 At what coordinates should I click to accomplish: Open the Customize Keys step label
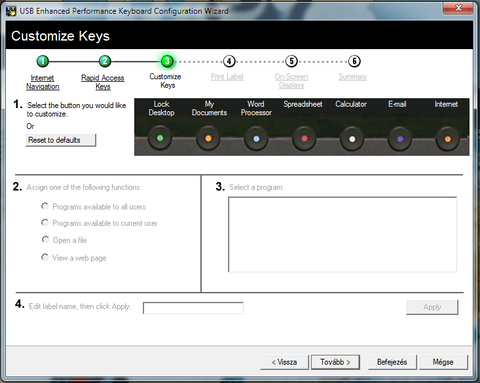coord(165,81)
